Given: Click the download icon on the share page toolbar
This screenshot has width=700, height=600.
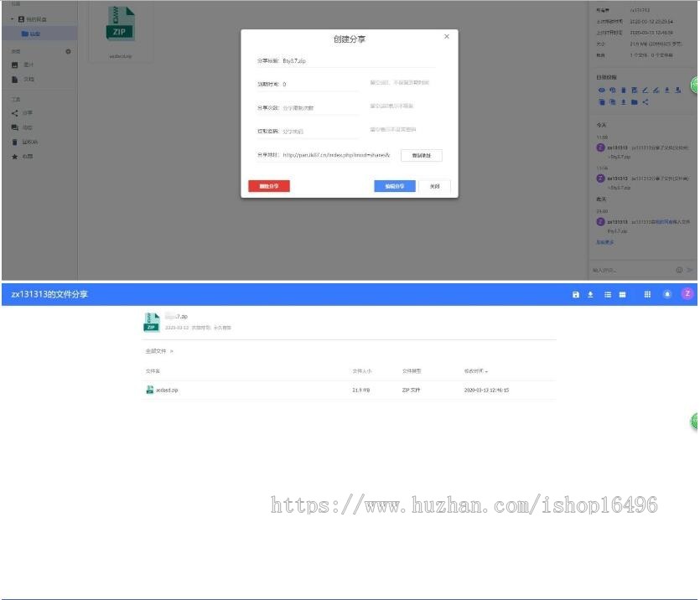Looking at the screenshot, I should click(x=591, y=295).
